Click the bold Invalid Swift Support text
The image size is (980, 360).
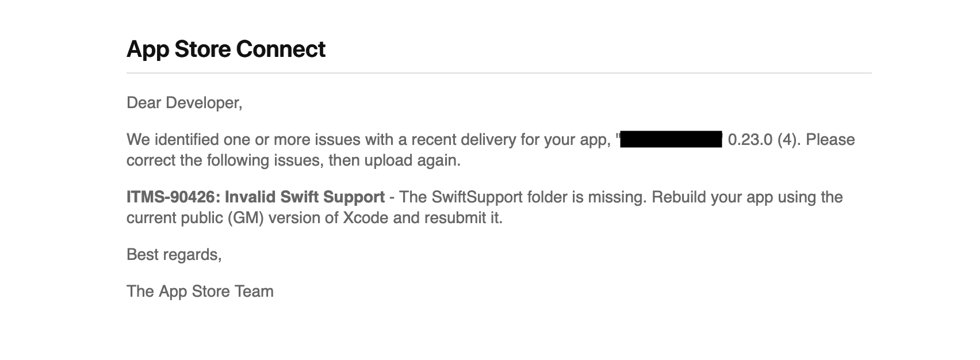pos(304,197)
